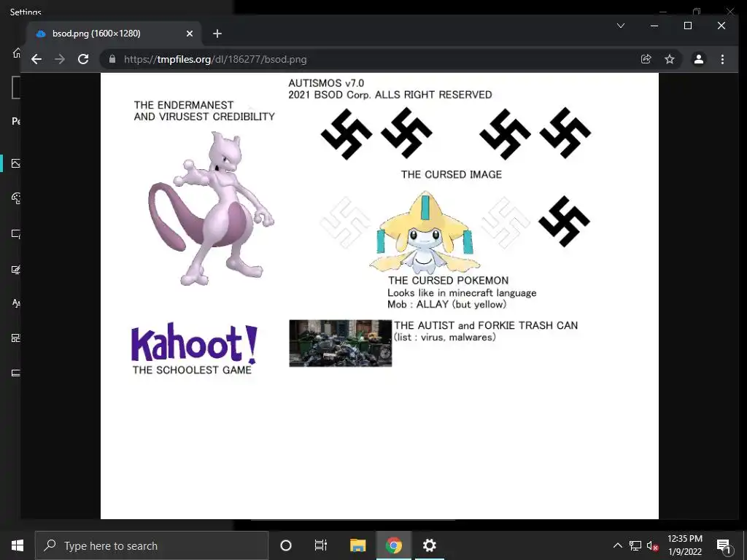Switch to Chrome on the taskbar
Viewport: 747px width, 560px height.
click(393, 545)
